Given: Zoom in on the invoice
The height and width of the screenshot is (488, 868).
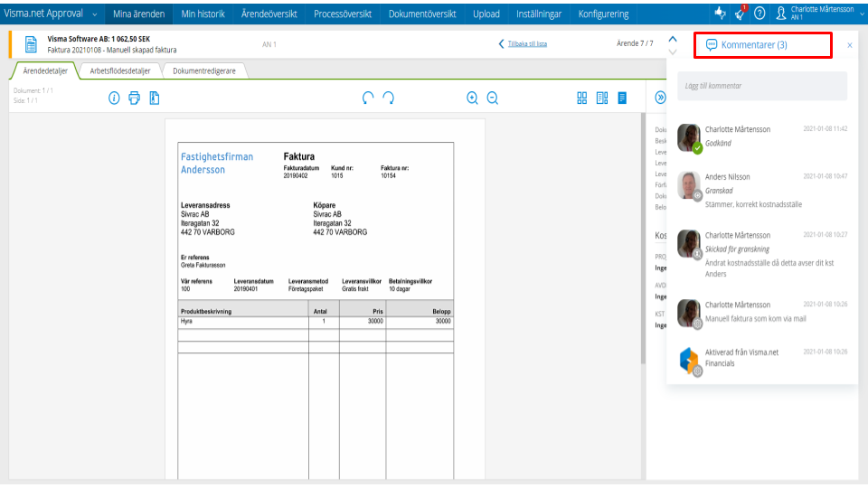Looking at the screenshot, I should pyautogui.click(x=472, y=98).
